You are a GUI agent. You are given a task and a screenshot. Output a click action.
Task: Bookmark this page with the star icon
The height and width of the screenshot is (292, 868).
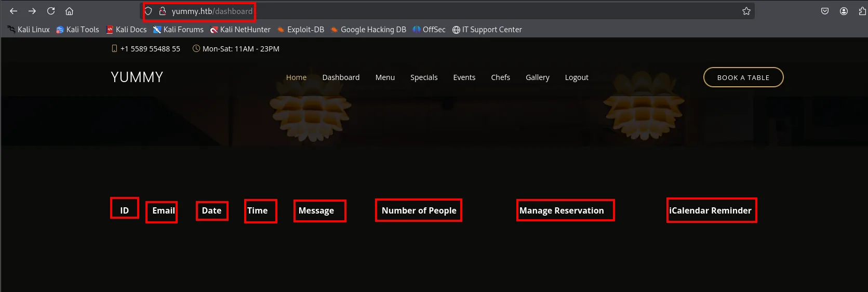746,11
